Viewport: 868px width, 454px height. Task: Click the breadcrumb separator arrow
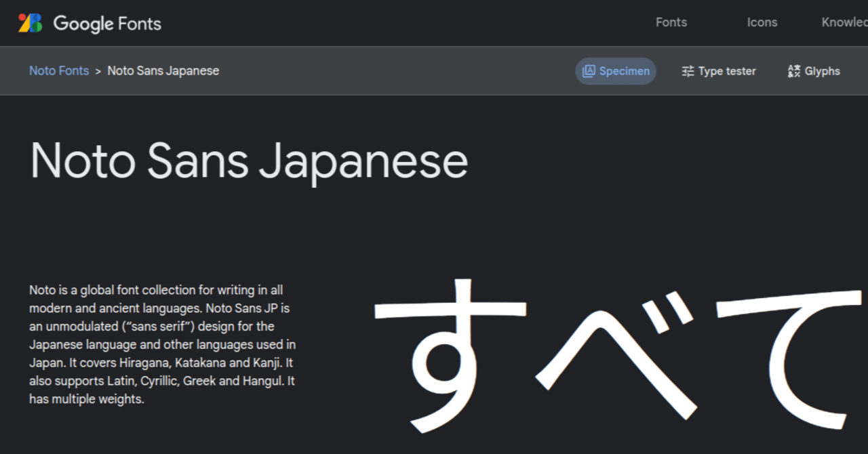click(97, 70)
